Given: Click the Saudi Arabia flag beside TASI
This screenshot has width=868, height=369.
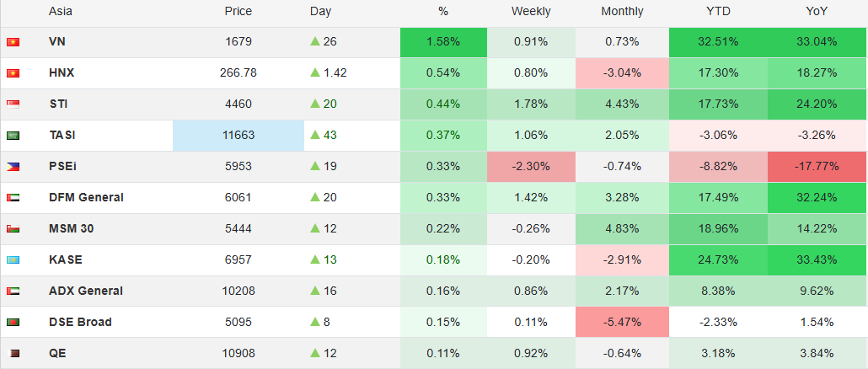Looking at the screenshot, I should coord(13,136).
